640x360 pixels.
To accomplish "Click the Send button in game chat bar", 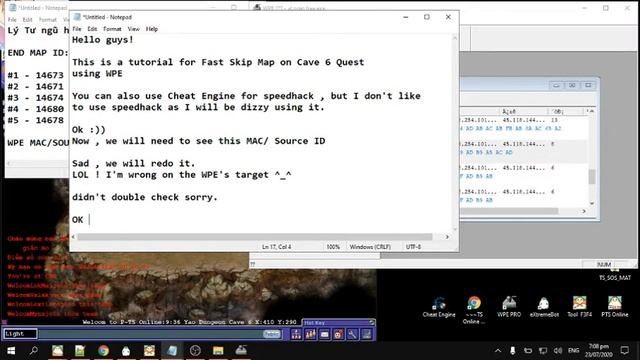I will [x=271, y=334].
